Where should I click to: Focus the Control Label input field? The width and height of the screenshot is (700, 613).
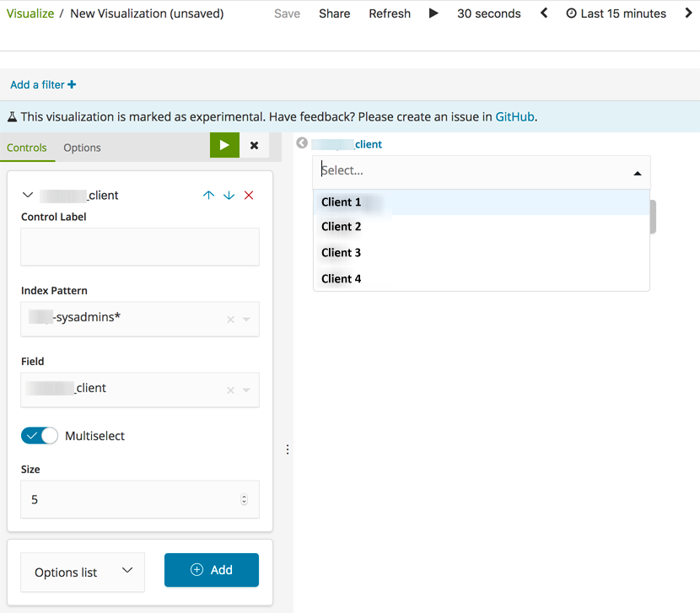tap(140, 247)
